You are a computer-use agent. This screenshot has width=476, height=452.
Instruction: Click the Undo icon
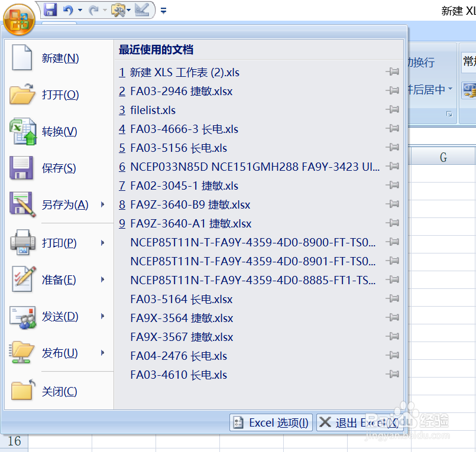[x=69, y=8]
